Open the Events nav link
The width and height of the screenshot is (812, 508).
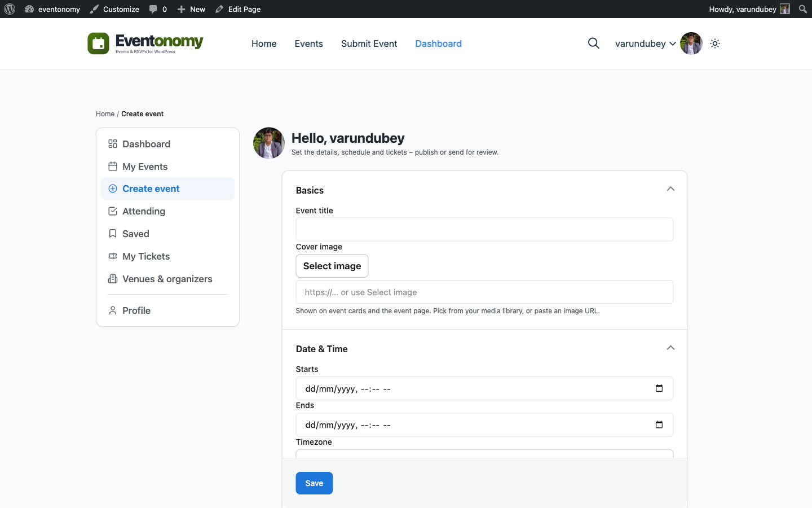(x=308, y=43)
